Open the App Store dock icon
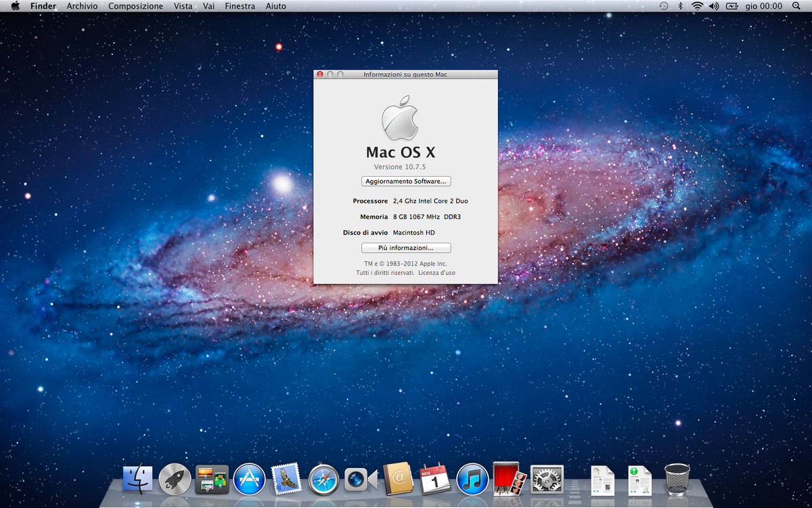Viewport: 812px width, 508px height. point(249,479)
